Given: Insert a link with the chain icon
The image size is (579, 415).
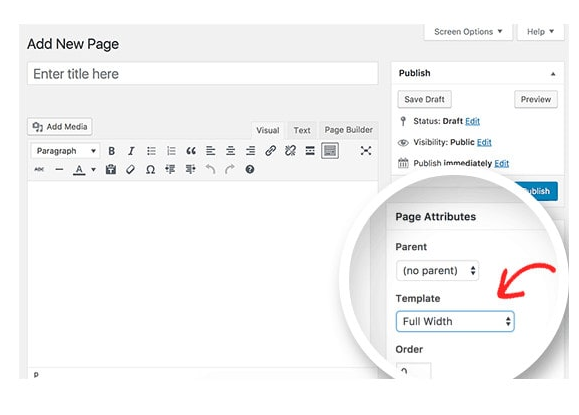Looking at the screenshot, I should 270,151.
